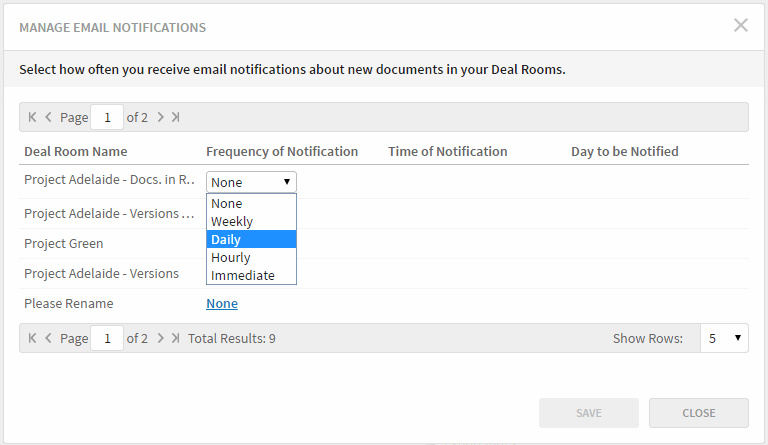Screen dimensions: 768x445
Task: Go to next page in top pager
Action: coord(160,117)
